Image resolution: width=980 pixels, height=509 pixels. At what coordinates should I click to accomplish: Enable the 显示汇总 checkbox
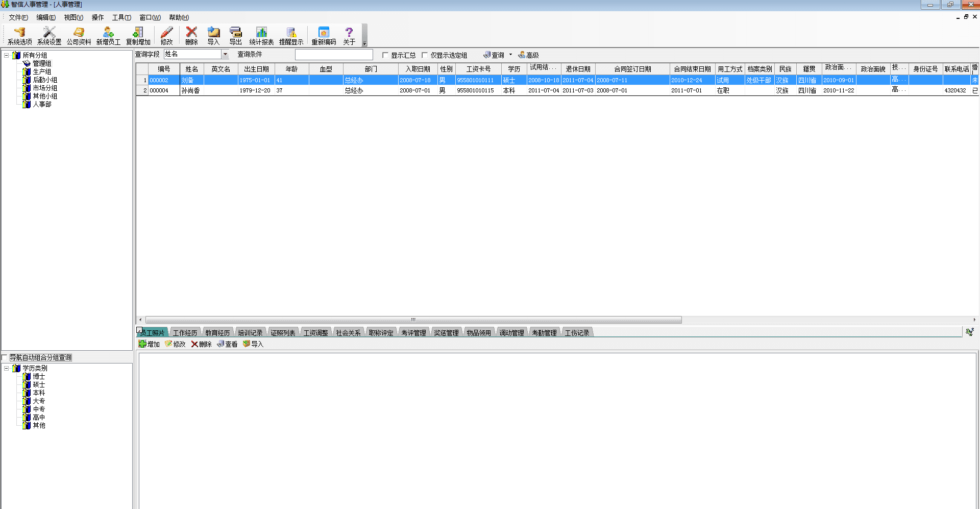click(x=385, y=55)
